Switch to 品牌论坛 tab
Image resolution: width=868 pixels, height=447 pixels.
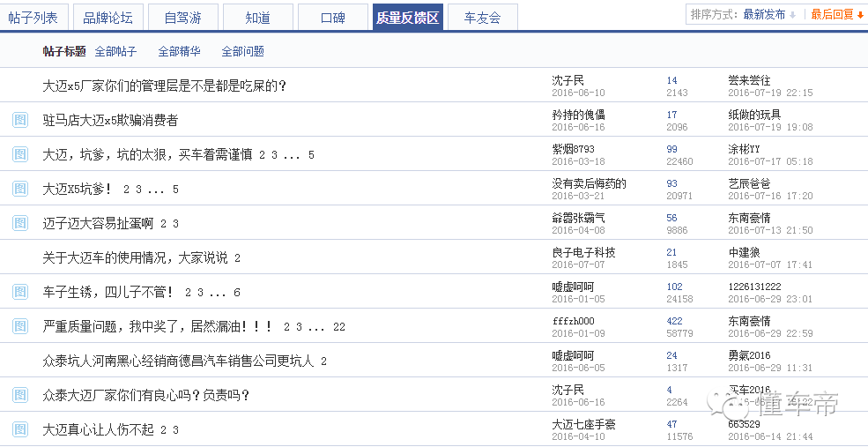pos(108,18)
